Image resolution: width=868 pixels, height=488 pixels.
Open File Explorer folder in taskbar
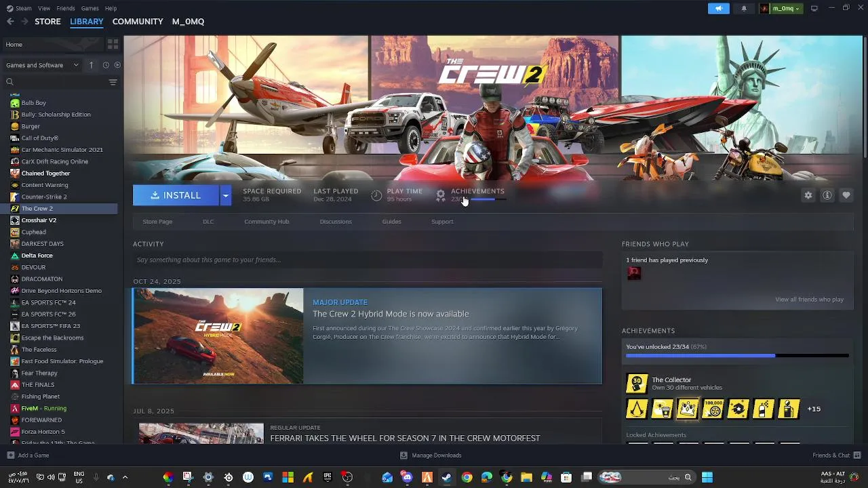click(526, 477)
